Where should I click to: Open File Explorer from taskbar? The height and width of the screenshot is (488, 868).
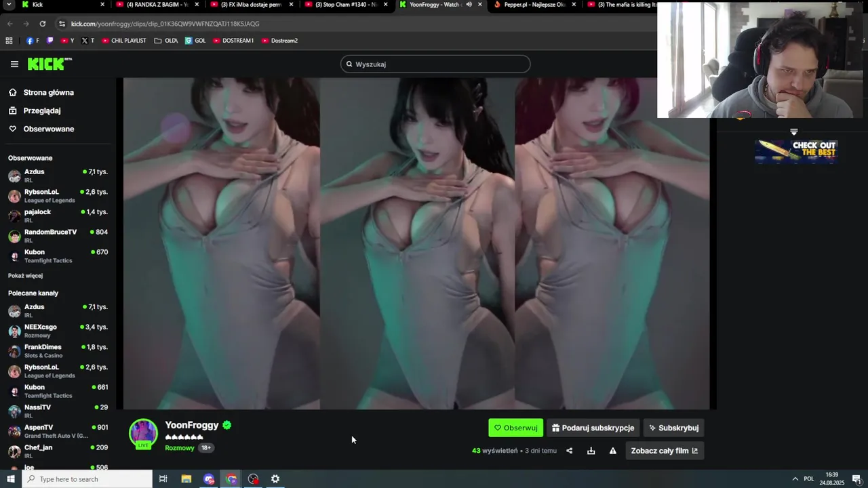coord(186,479)
